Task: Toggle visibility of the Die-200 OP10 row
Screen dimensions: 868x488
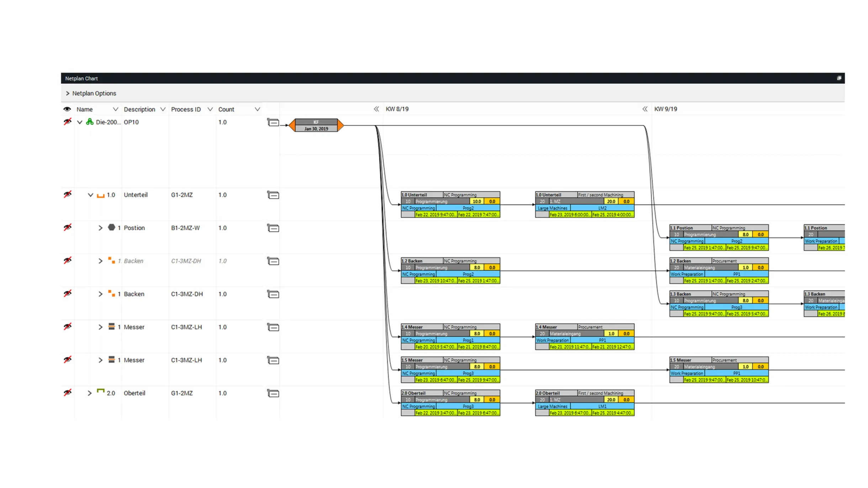Action: [x=67, y=122]
